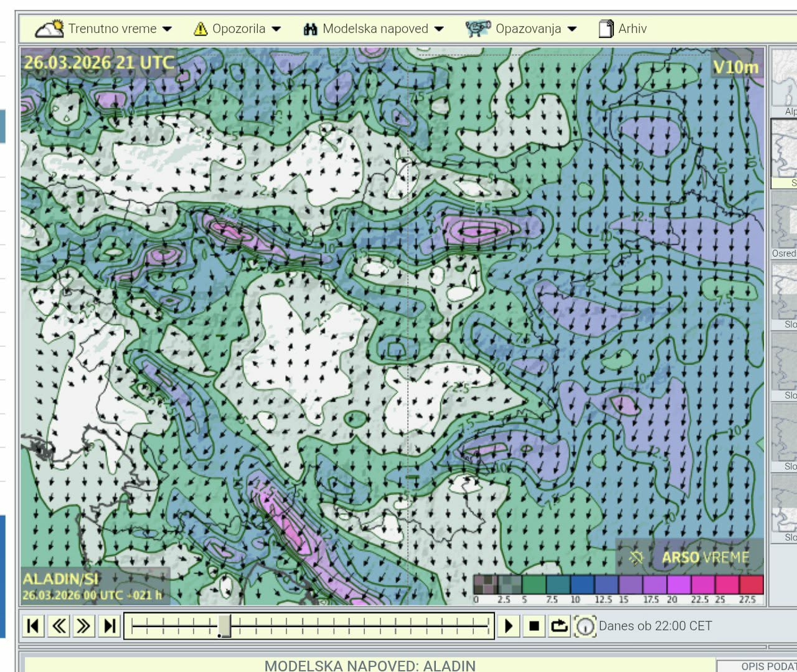Jump to first forecast frame

(x=33, y=626)
